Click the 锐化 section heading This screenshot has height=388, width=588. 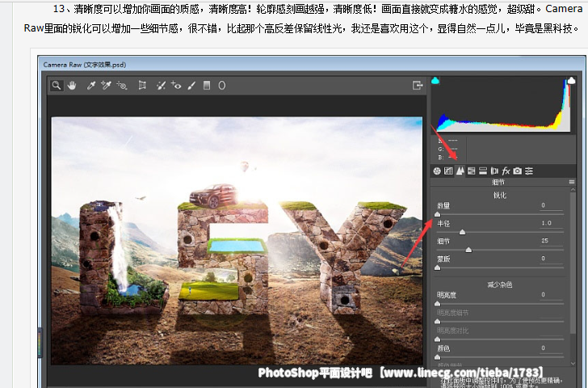[x=500, y=195]
